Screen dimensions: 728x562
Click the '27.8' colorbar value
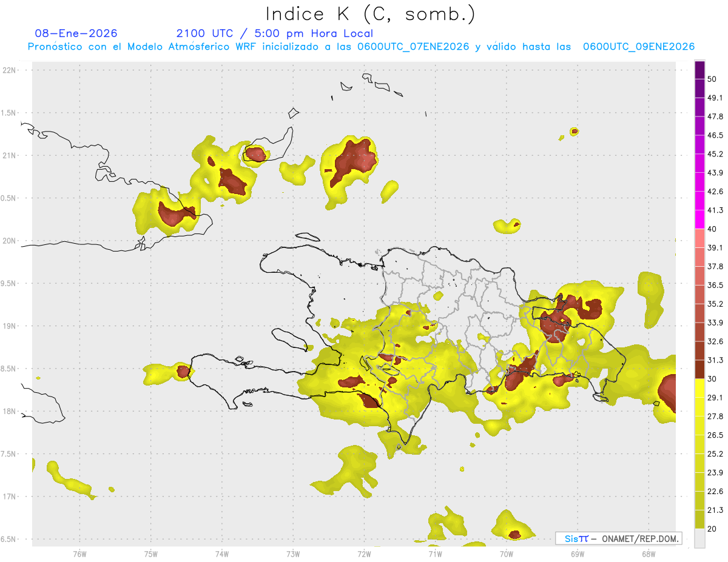click(x=715, y=417)
